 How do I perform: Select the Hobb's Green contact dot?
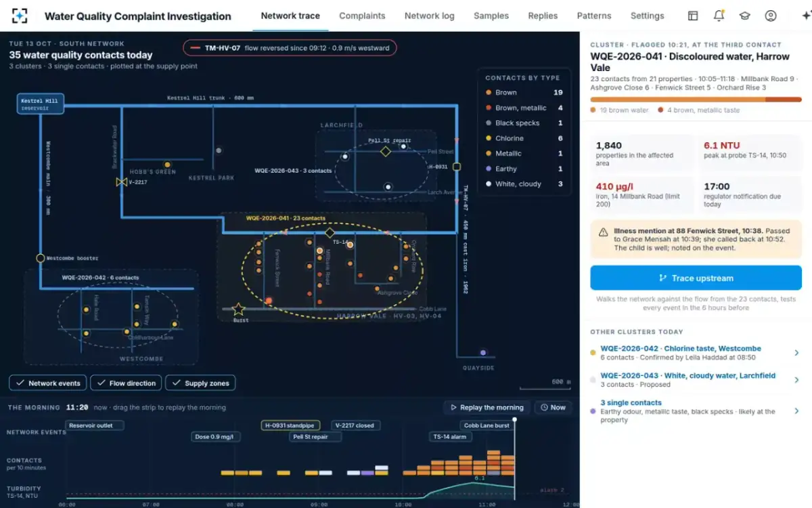pyautogui.click(x=168, y=165)
